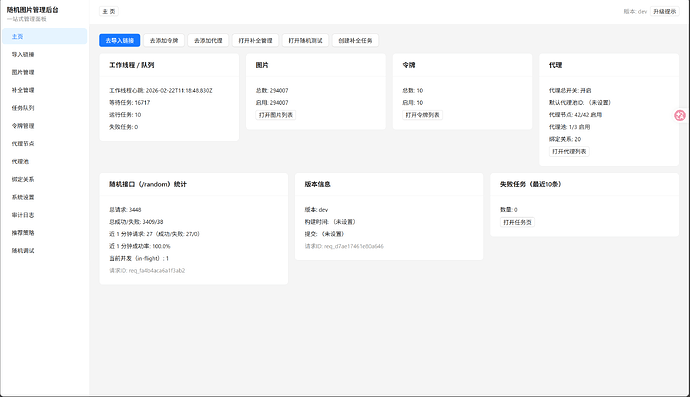The width and height of the screenshot is (690, 397).
Task: Click the 代理池: 1/3 启用 line
Action: (569, 127)
